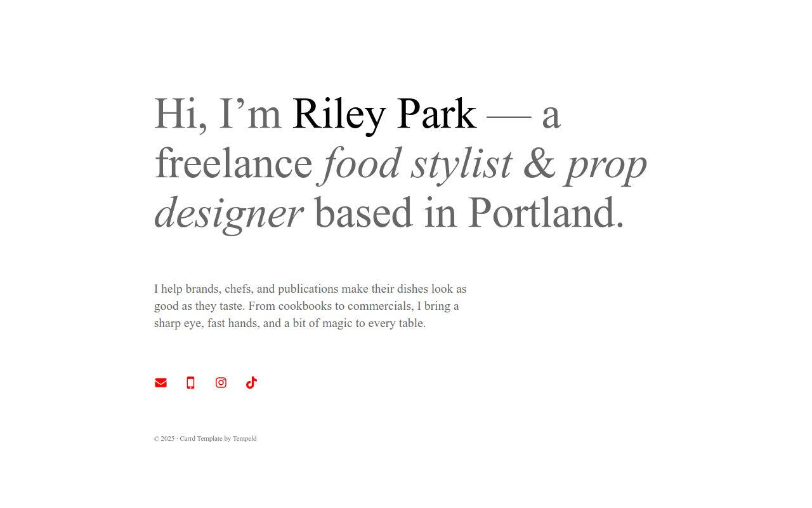The image size is (812, 508).
Task: Click the word "cookbooks" in the bio
Action: coord(305,306)
